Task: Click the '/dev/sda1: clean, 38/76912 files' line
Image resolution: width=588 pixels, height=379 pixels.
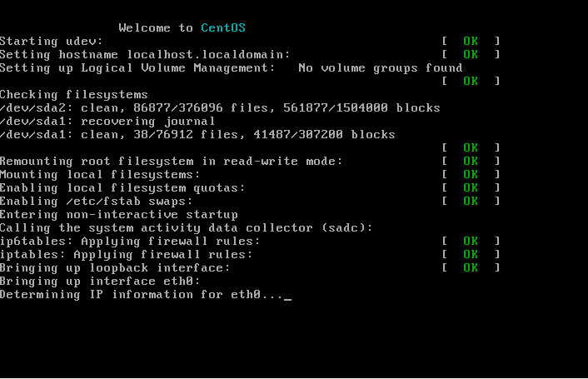Action: pos(197,135)
